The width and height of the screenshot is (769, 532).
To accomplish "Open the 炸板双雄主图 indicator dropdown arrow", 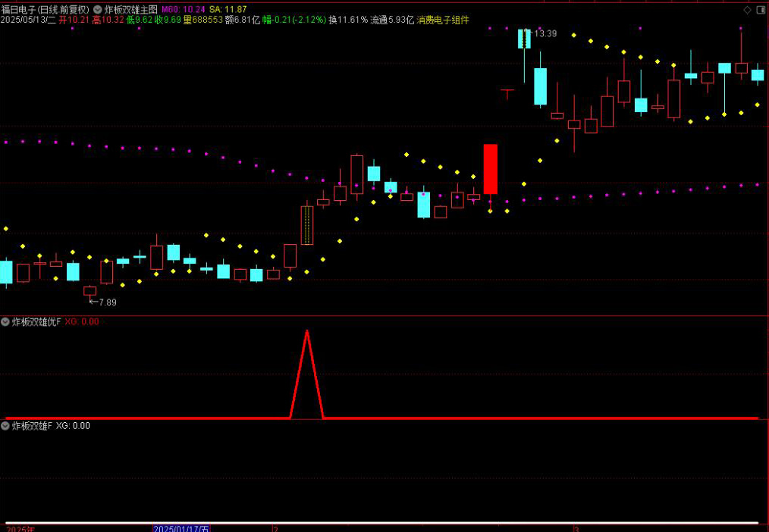I will [x=97, y=9].
